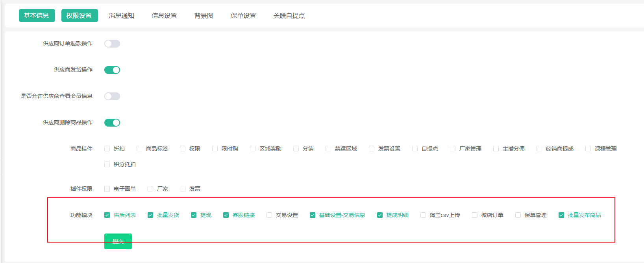Screen dimensions: 644x263
Task: Check the 商品标签 option
Action: click(139, 149)
